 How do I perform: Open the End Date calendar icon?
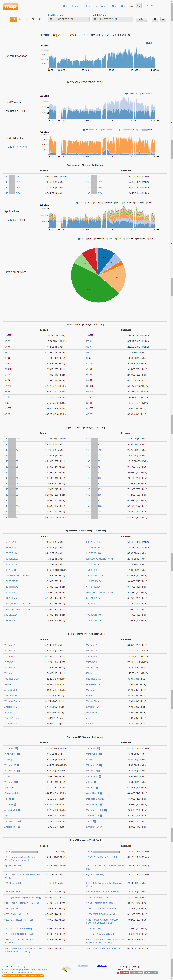pos(95,19)
